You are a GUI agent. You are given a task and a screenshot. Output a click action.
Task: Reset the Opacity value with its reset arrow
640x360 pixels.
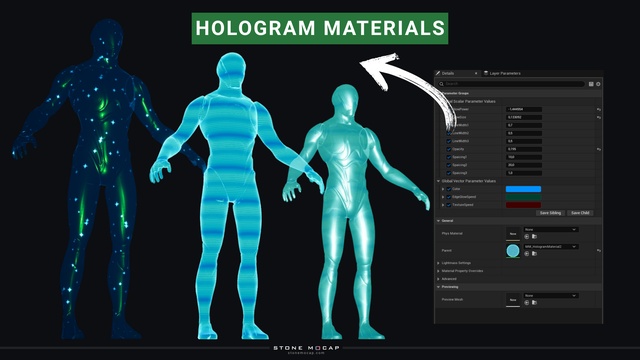pos(599,149)
